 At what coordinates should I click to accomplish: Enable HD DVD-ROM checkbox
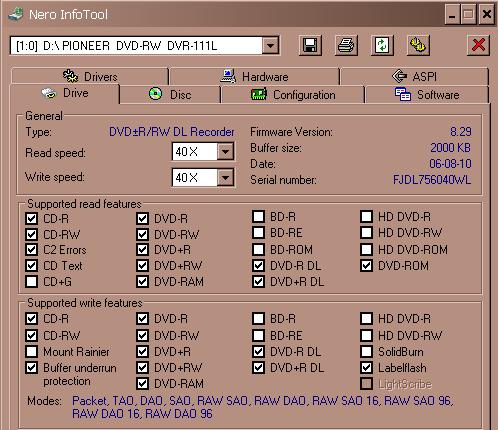click(x=366, y=249)
